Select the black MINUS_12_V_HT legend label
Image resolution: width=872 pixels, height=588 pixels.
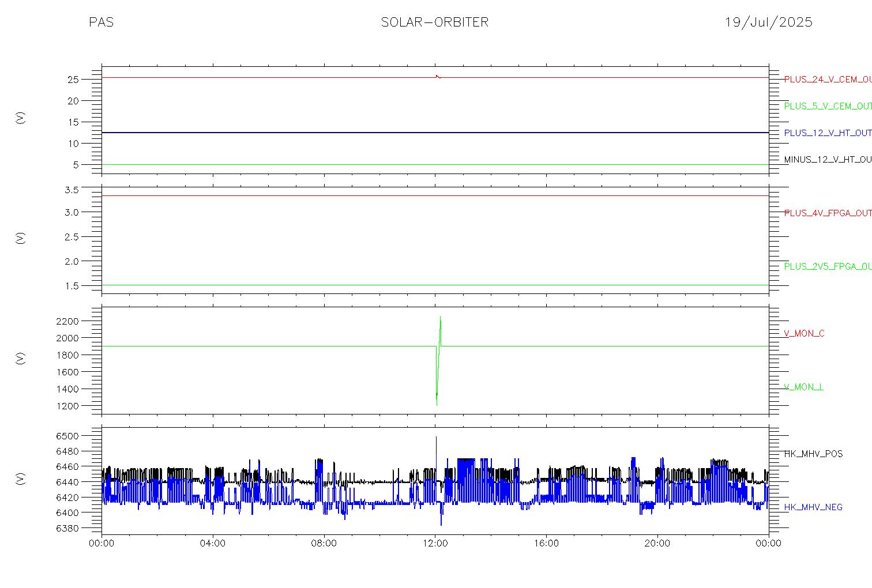pos(828,160)
